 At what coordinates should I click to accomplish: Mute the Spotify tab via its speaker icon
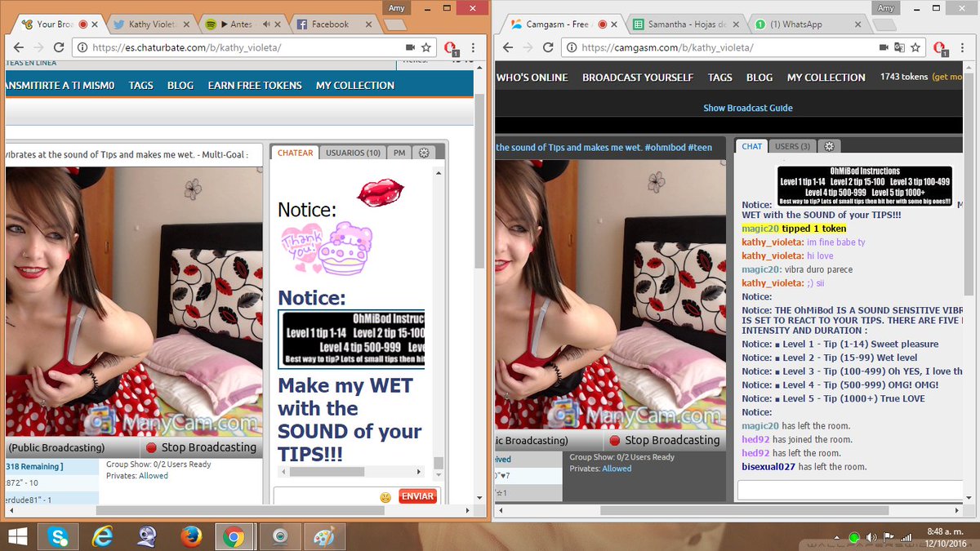pyautogui.click(x=266, y=24)
